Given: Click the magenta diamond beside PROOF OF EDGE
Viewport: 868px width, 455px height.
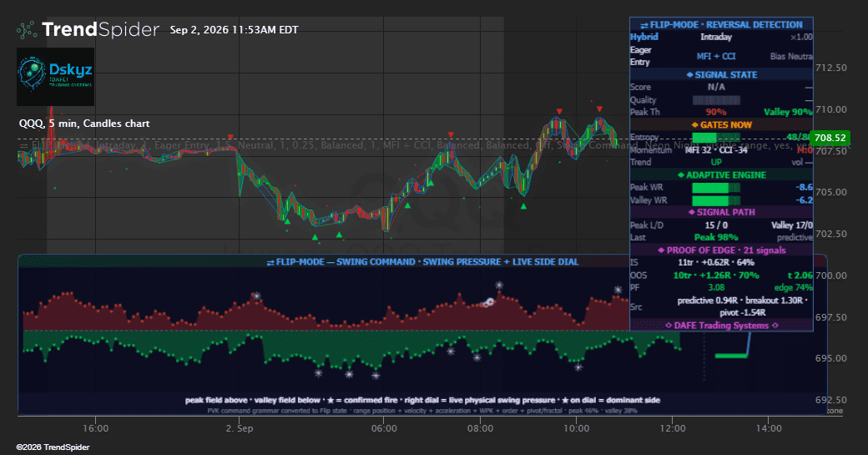Looking at the screenshot, I should click(x=661, y=250).
